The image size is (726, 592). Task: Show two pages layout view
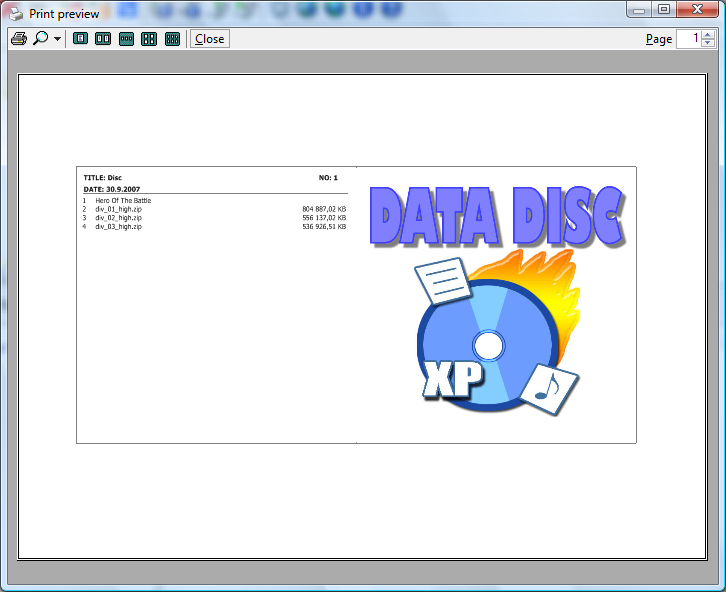103,39
